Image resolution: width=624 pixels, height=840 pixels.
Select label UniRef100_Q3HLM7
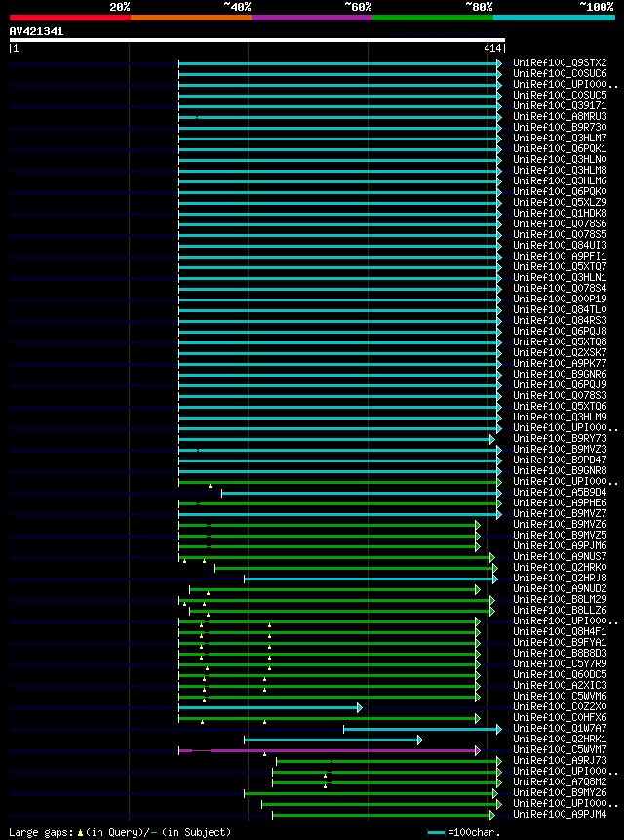pyautogui.click(x=560, y=138)
